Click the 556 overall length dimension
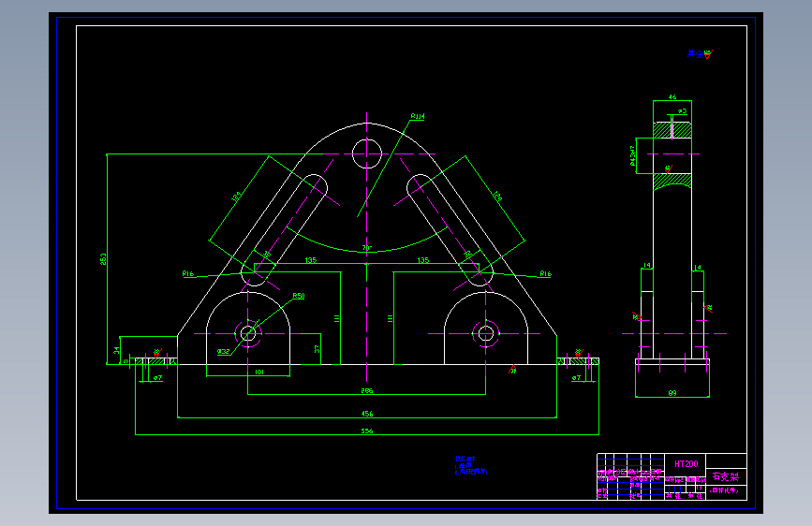The height and width of the screenshot is (526, 812). 366,431
